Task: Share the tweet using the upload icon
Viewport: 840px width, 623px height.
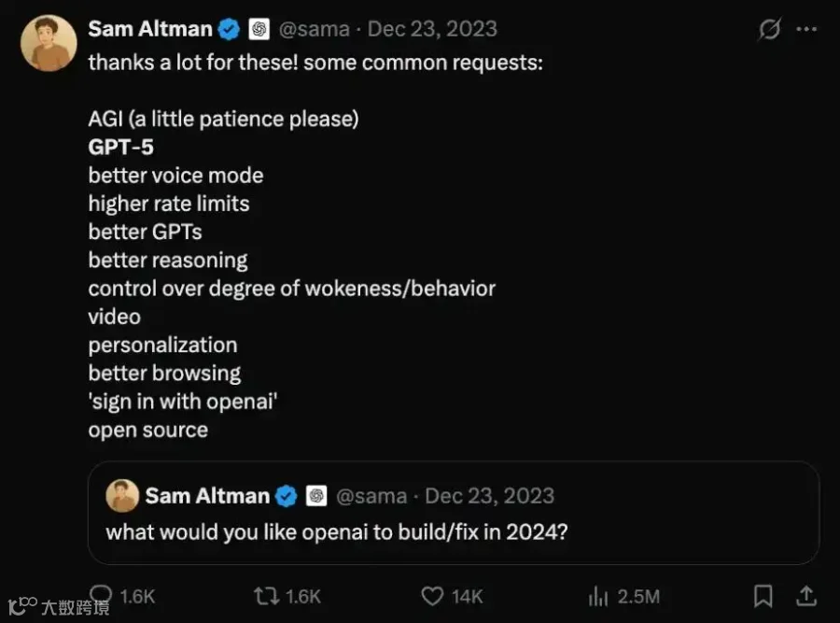Action: 806,596
